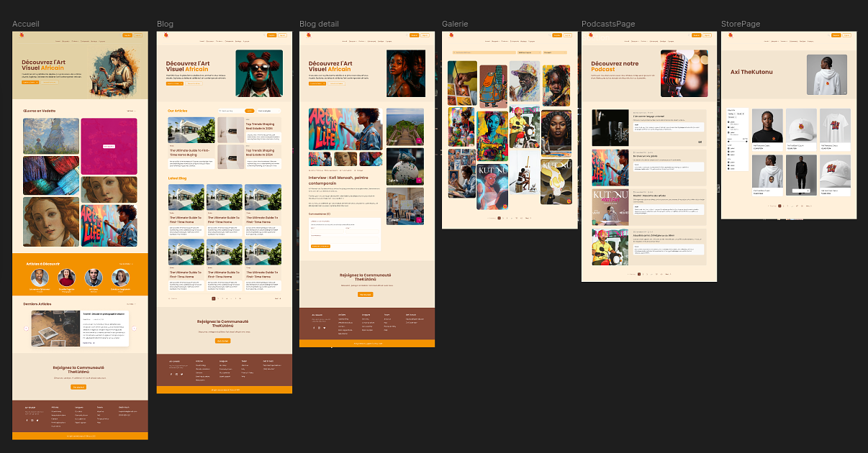Screen dimensions: 868x453
Task: Click the Sports card image in Blog detail
Action: [405, 167]
